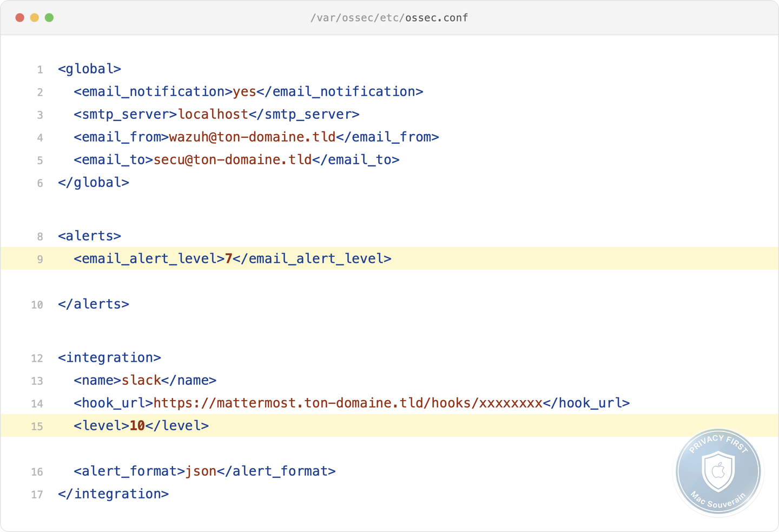779x532 pixels.
Task: Click line number 17 in the gutter
Action: (x=37, y=495)
